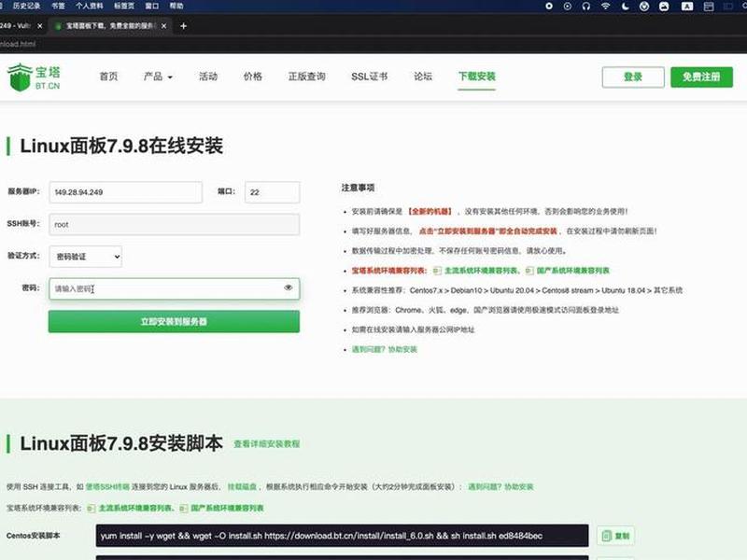Open 主流系统环境兼容列表 link below script heading
This screenshot has height=560, width=747.
(135, 508)
